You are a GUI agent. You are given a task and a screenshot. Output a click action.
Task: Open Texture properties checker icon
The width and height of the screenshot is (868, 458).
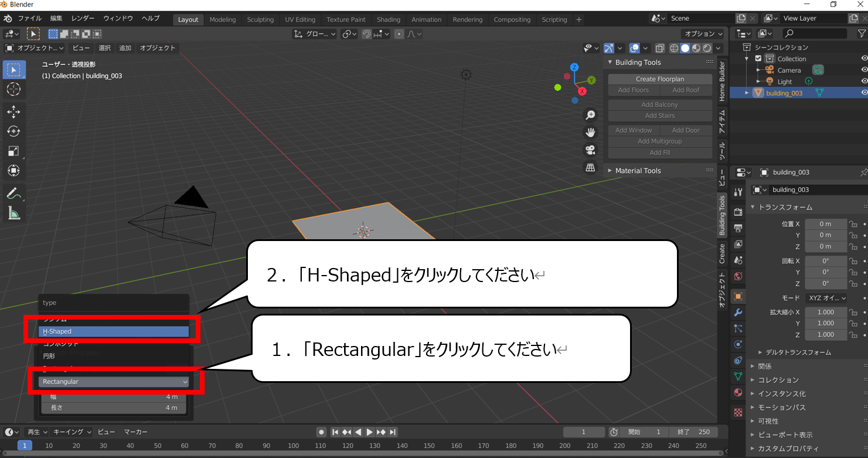[738, 412]
